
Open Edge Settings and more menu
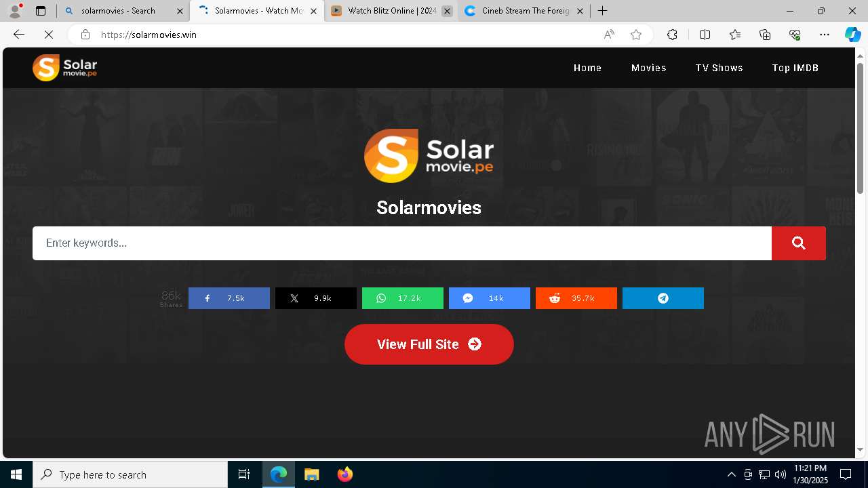point(825,35)
